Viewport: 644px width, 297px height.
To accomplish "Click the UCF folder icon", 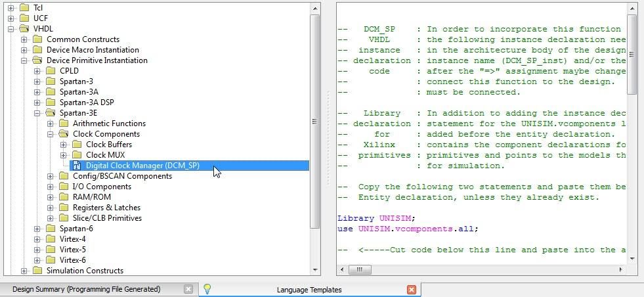I will (24, 18).
